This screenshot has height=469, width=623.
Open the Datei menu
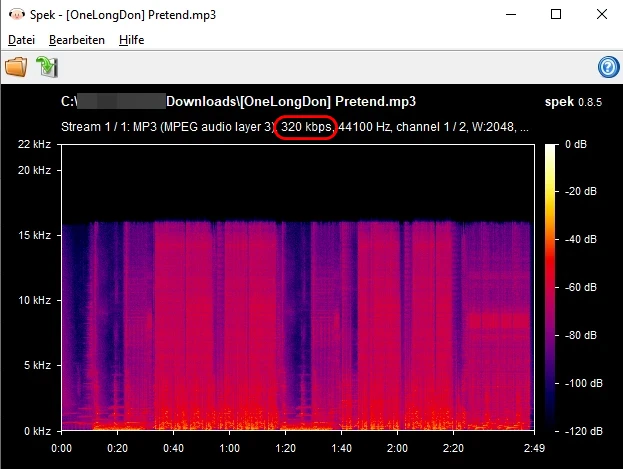(21, 40)
